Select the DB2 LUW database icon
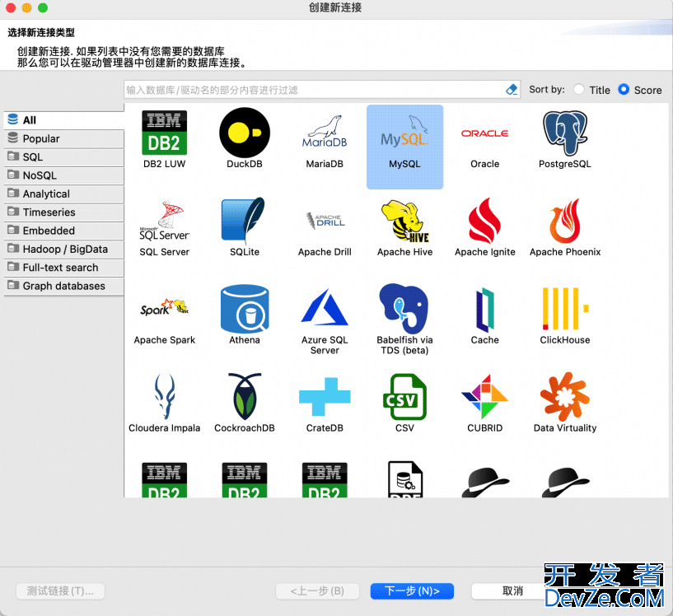The image size is (673, 616). click(x=165, y=133)
